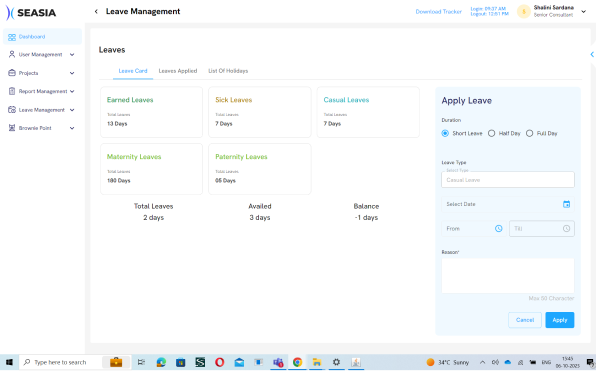Screen dimensions: 596x374
Task: Open Microsoft Store from taskbar
Action: [x=181, y=362]
